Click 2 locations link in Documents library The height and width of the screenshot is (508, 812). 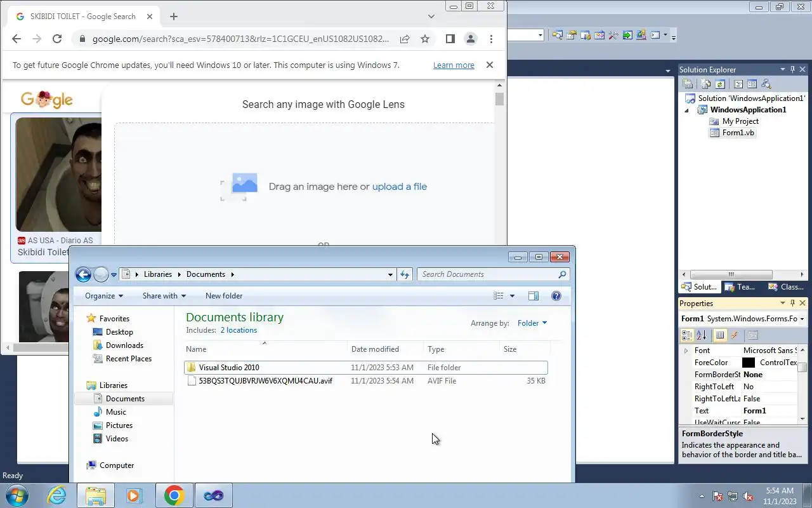coord(239,330)
